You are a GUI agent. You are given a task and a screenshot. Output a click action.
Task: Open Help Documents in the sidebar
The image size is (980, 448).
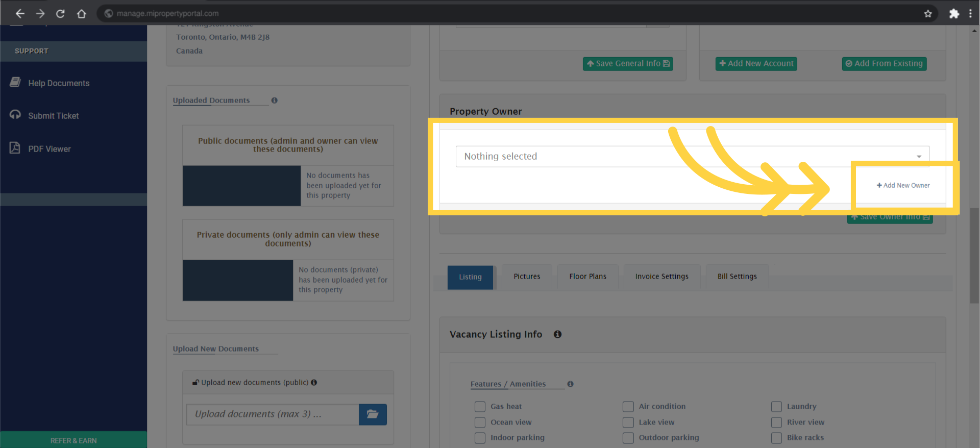pos(59,83)
